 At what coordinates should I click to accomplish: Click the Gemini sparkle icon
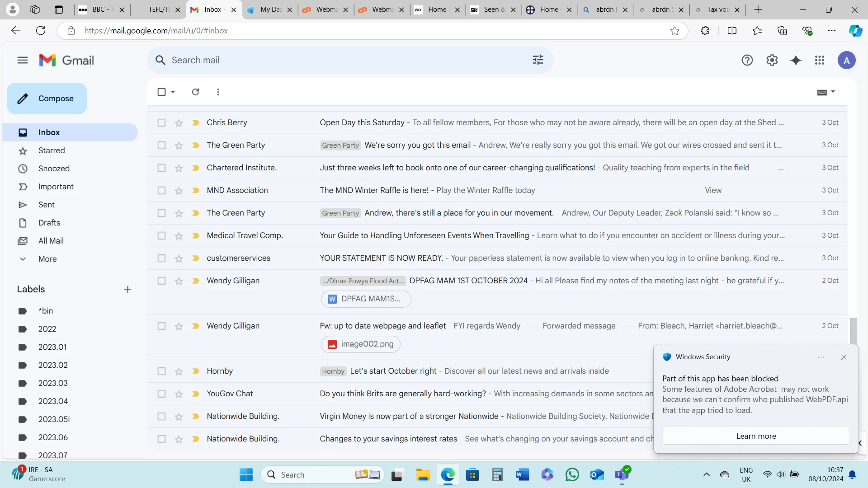pyautogui.click(x=796, y=60)
